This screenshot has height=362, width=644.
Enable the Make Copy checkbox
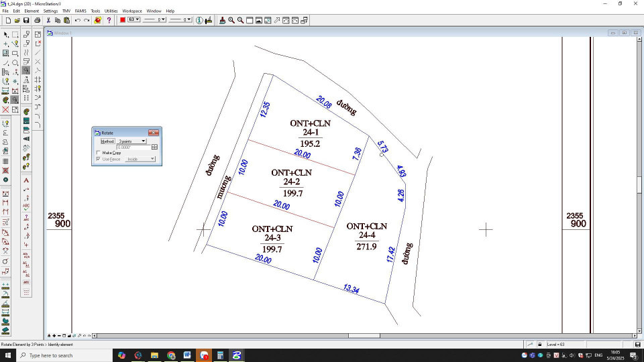(98, 153)
